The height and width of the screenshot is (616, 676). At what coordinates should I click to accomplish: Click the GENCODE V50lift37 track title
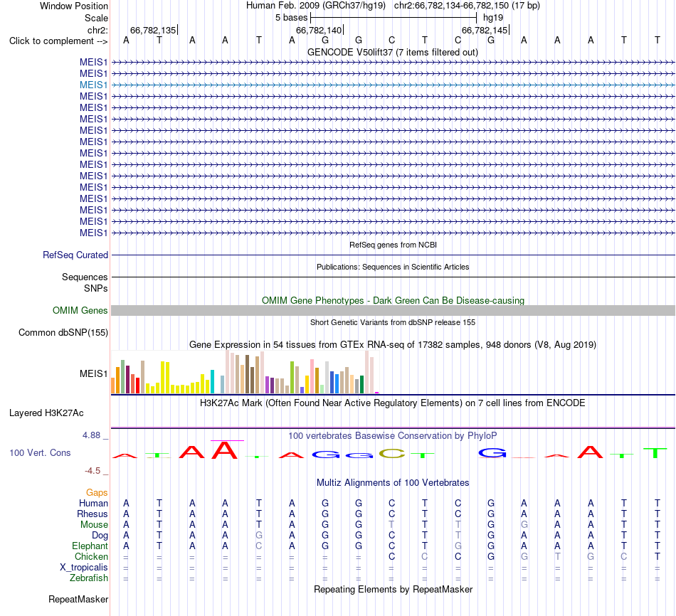[x=392, y=52]
